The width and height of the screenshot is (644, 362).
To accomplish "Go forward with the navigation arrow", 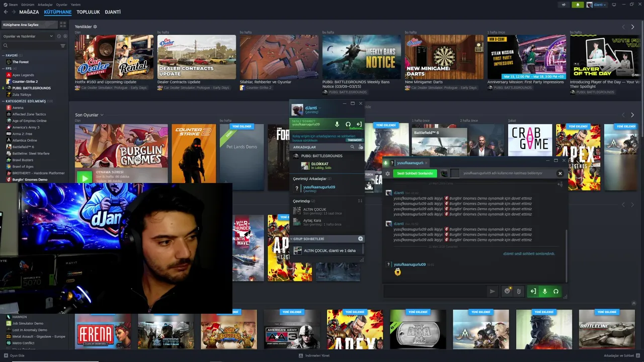I will pyautogui.click(x=13, y=12).
